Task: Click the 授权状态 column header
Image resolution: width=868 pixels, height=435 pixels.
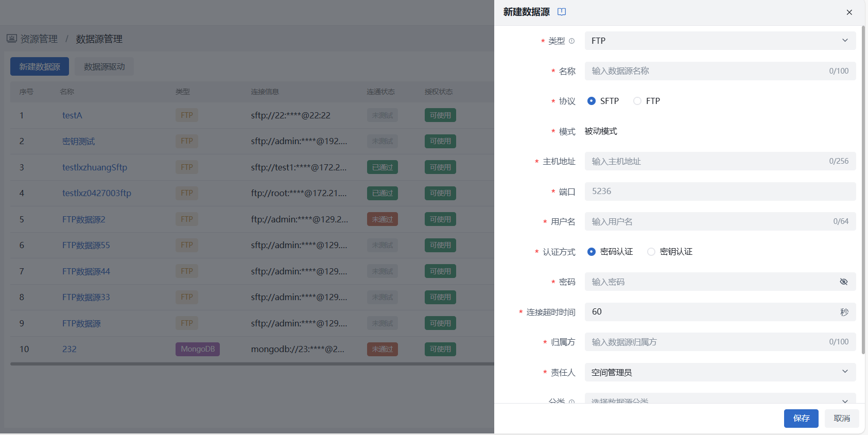Action: click(439, 92)
